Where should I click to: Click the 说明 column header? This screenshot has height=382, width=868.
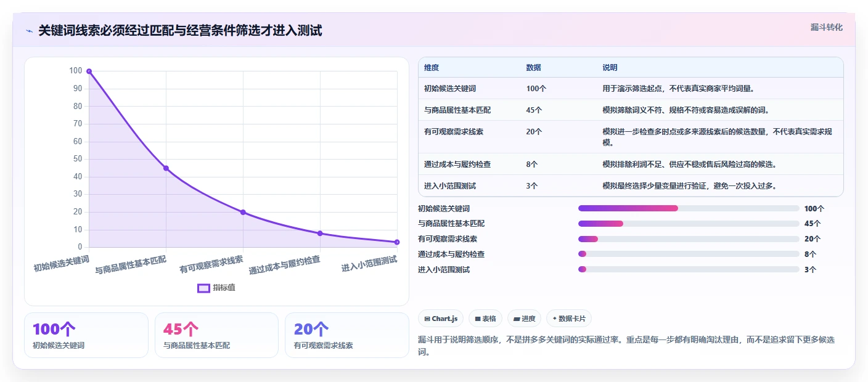coord(610,68)
